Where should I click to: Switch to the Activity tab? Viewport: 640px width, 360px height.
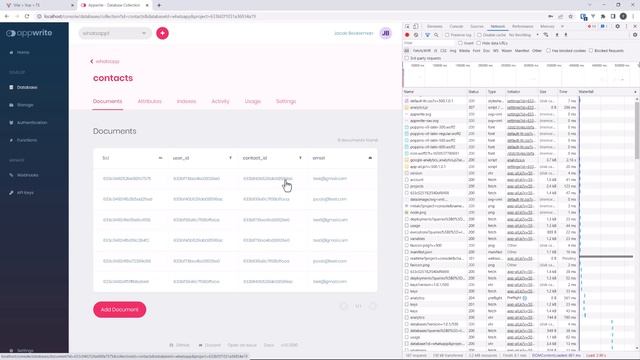click(220, 101)
